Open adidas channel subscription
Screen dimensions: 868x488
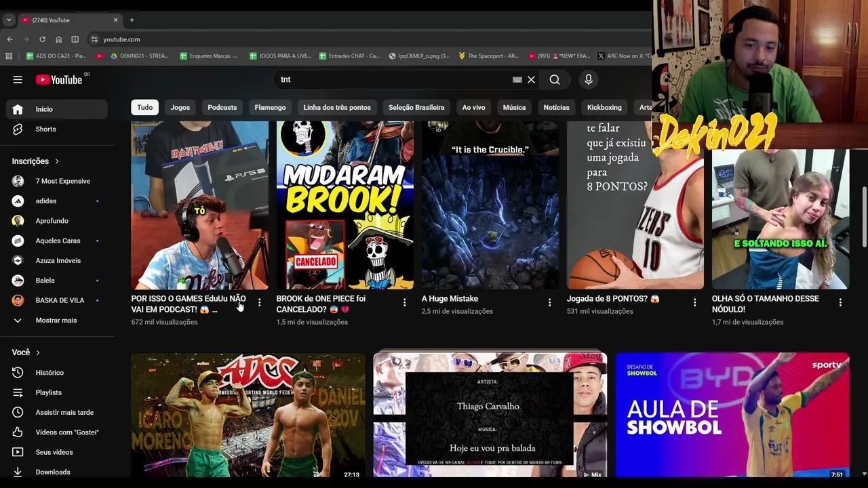pyautogui.click(x=57, y=201)
